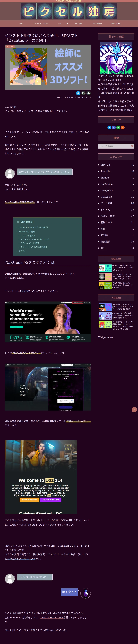Image resolution: width=138 pixels, height=644 pixels.
Task: Jump to DazStudio(ダズスタジオ)とは in contents
Action: 33,228
